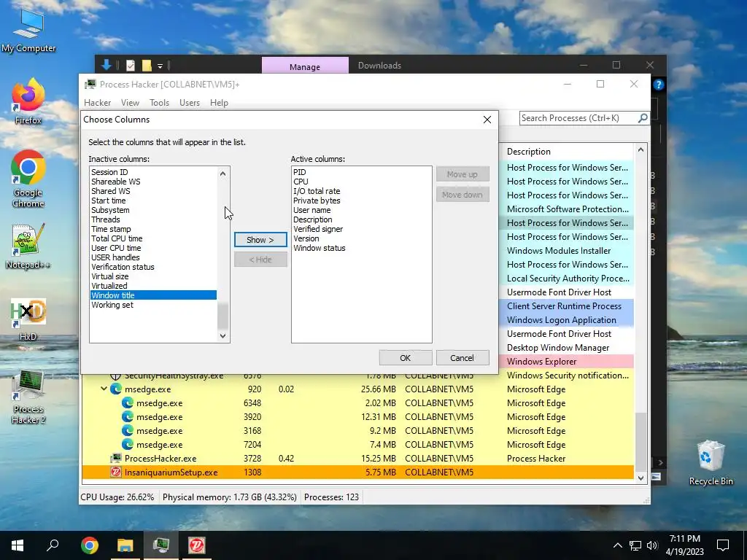Open the volume tray icon
The width and height of the screenshot is (747, 560).
click(x=652, y=545)
